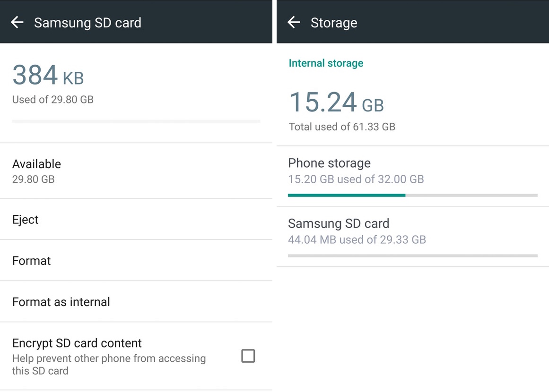Tap the 15.24 GB total used figure

(x=336, y=103)
